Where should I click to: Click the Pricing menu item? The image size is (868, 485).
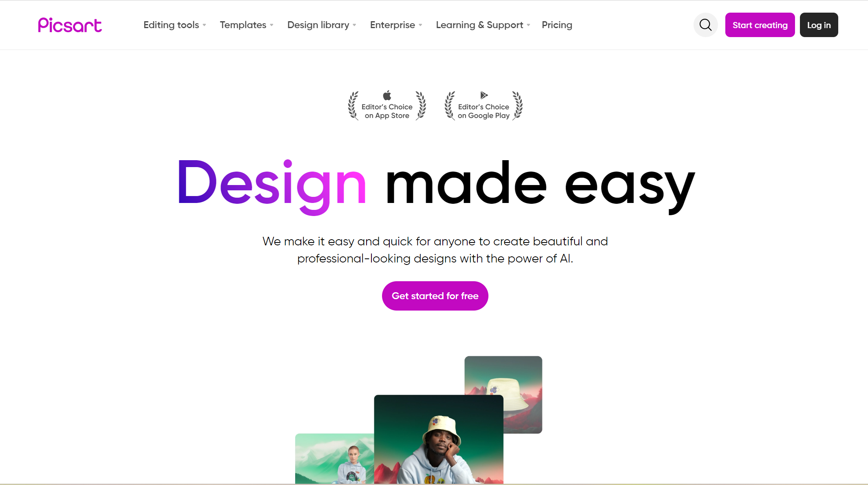pyautogui.click(x=557, y=25)
